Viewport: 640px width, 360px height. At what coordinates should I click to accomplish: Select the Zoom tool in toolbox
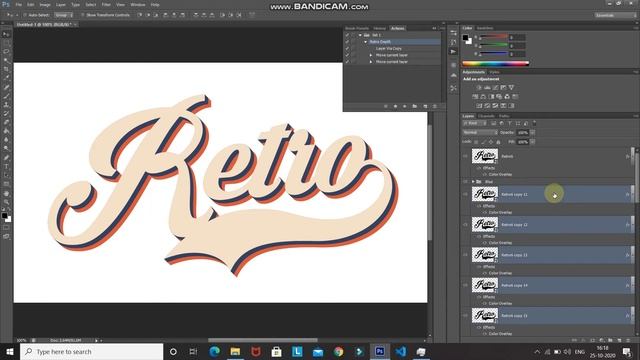point(6,202)
